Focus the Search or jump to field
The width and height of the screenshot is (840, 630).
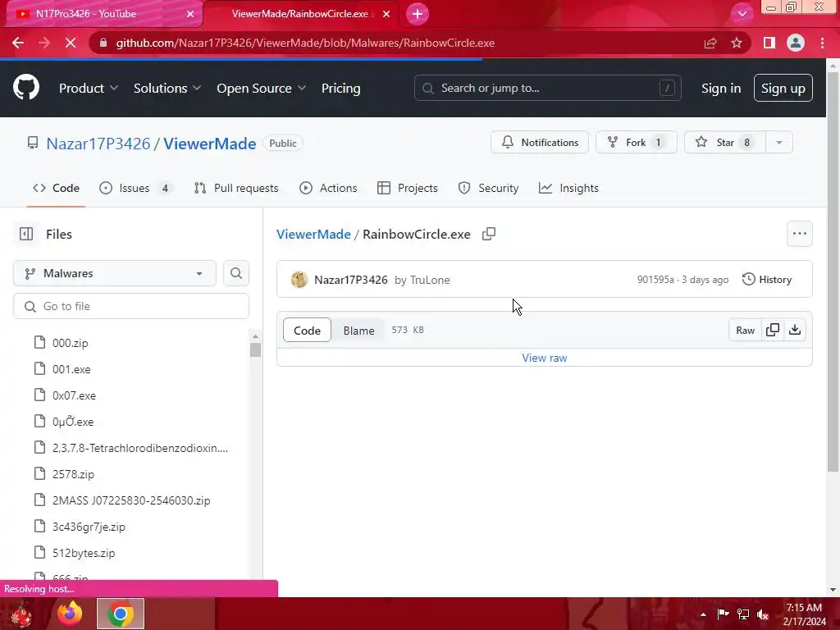coord(547,88)
